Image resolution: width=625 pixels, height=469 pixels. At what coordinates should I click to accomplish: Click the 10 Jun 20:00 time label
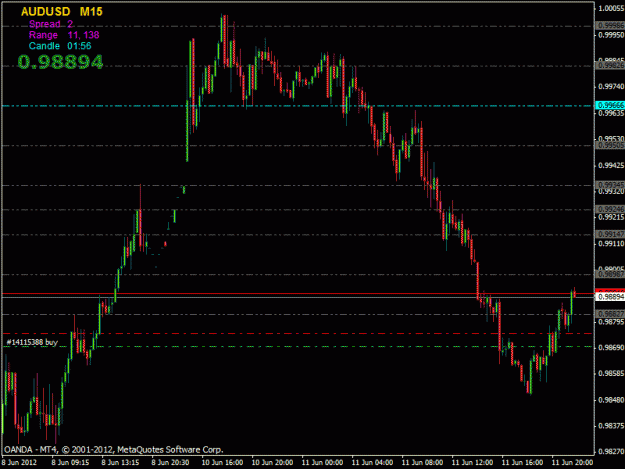[272, 462]
